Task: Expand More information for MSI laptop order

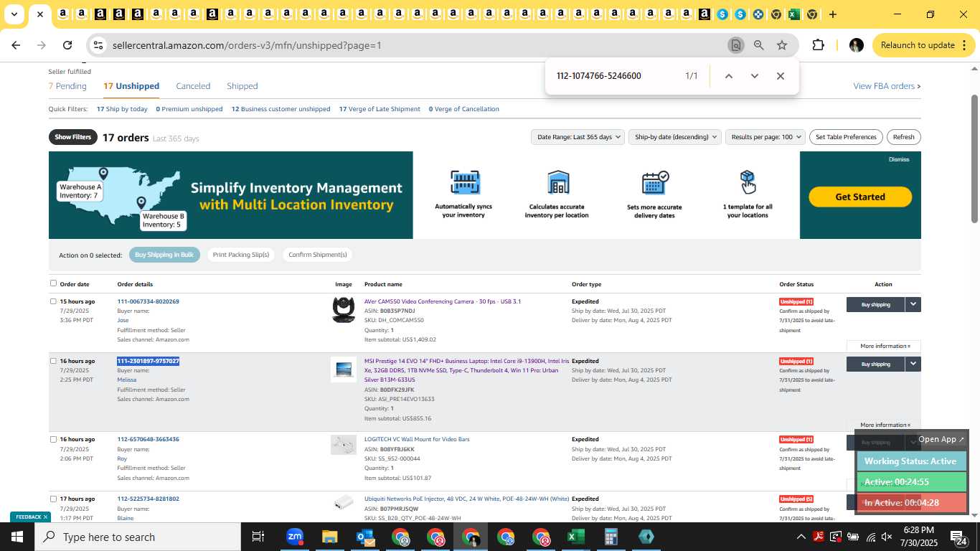Action: pyautogui.click(x=884, y=425)
